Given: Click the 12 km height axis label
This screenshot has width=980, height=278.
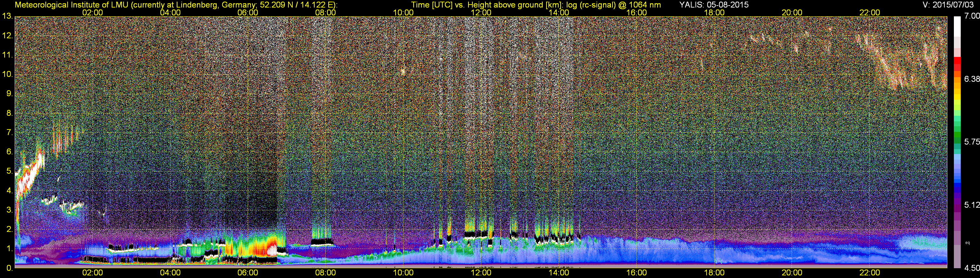Looking at the screenshot, I should tap(7, 36).
